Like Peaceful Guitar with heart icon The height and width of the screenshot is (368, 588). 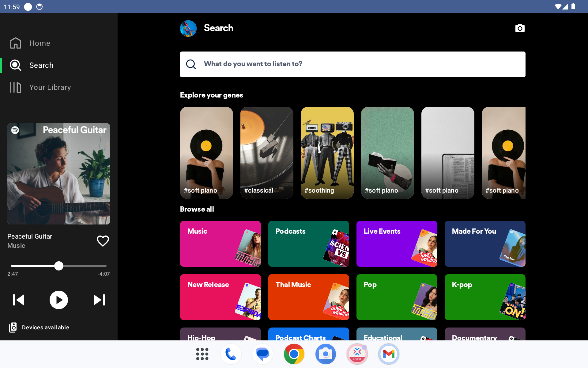[103, 241]
